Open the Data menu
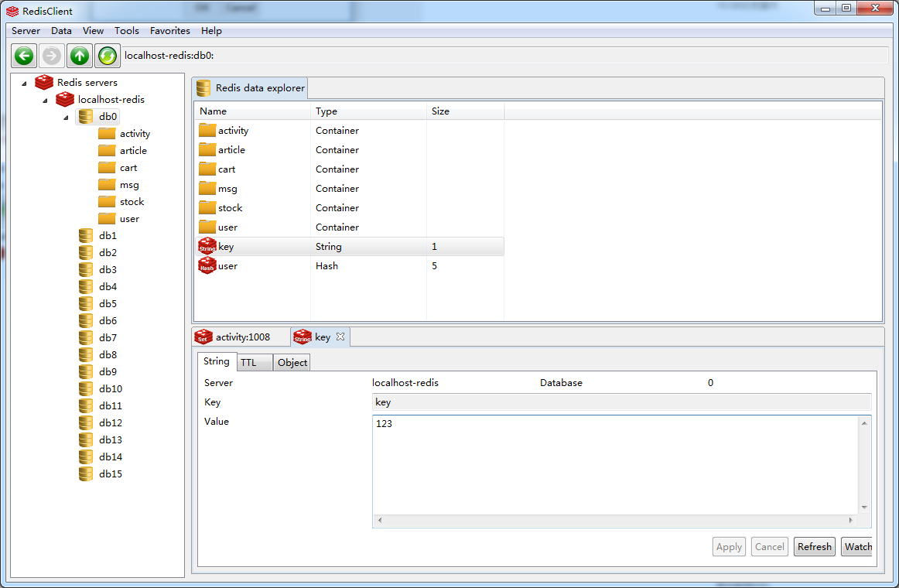This screenshot has height=588, width=899. (61, 31)
